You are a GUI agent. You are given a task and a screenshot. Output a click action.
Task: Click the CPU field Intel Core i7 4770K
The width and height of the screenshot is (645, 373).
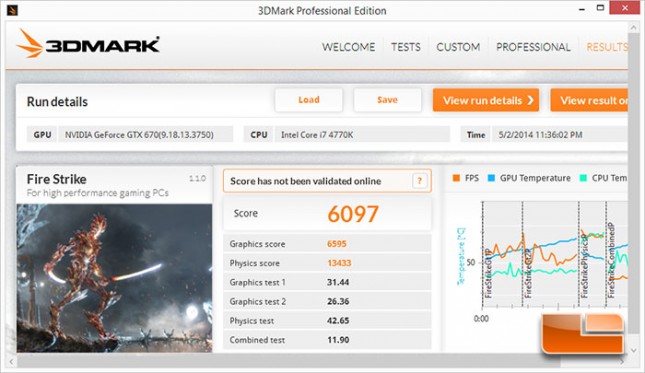click(x=362, y=134)
